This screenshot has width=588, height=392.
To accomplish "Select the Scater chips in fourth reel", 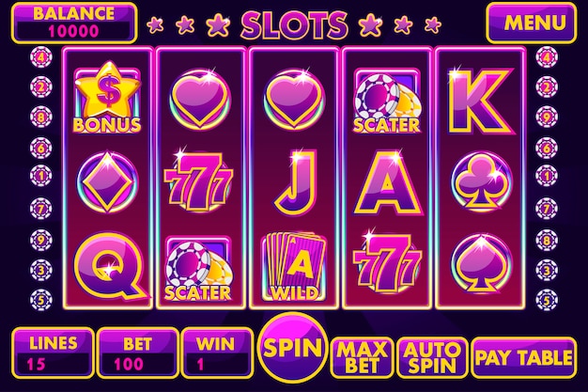I will 386,102.
